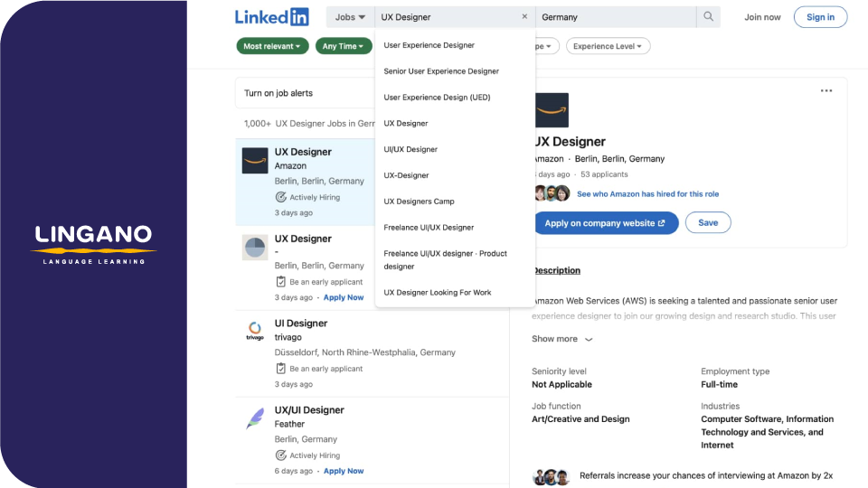Click the '53 applicants' text
Screen dimensions: 868x488
point(604,174)
